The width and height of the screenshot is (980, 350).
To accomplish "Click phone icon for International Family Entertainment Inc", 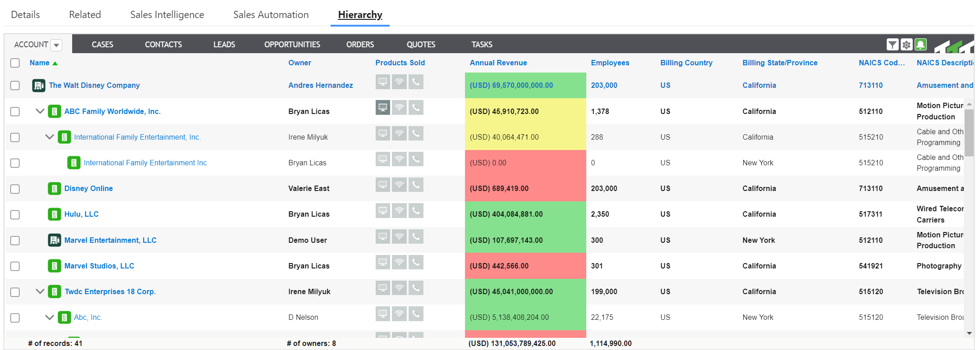I will [416, 159].
